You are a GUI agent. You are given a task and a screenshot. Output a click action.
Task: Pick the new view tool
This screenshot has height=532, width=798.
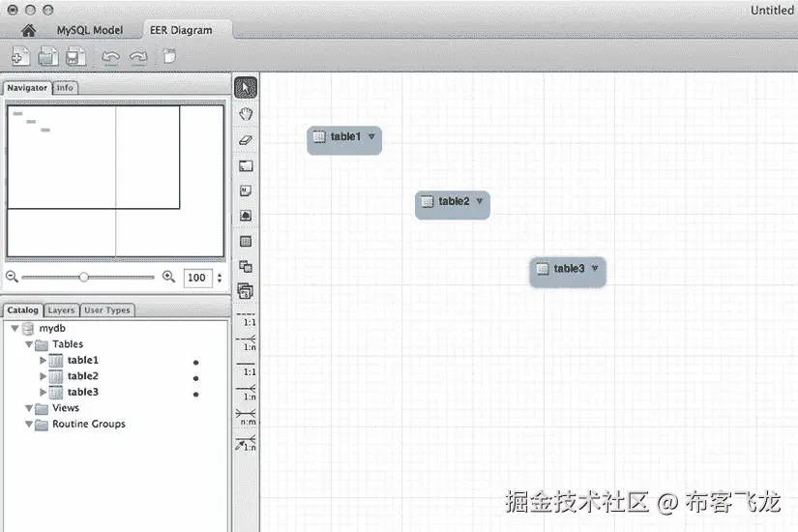click(x=246, y=266)
